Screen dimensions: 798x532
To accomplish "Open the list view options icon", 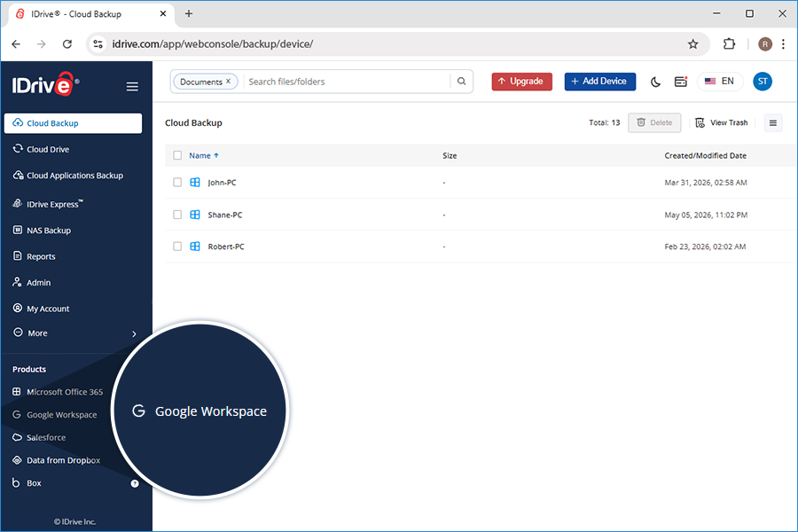I will coord(773,122).
